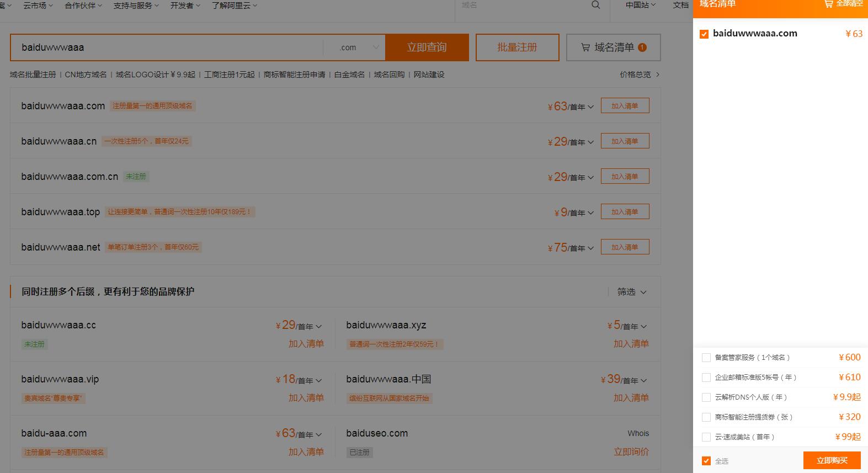This screenshot has width=868, height=473.
Task: Add baiduwwwaaa.cn to the list
Action: (x=625, y=141)
